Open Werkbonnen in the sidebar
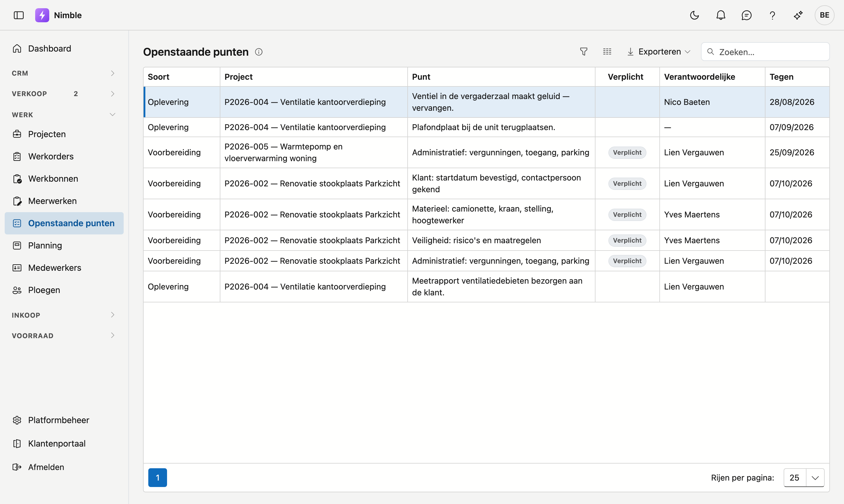Image resolution: width=844 pixels, height=504 pixels. pyautogui.click(x=64, y=179)
